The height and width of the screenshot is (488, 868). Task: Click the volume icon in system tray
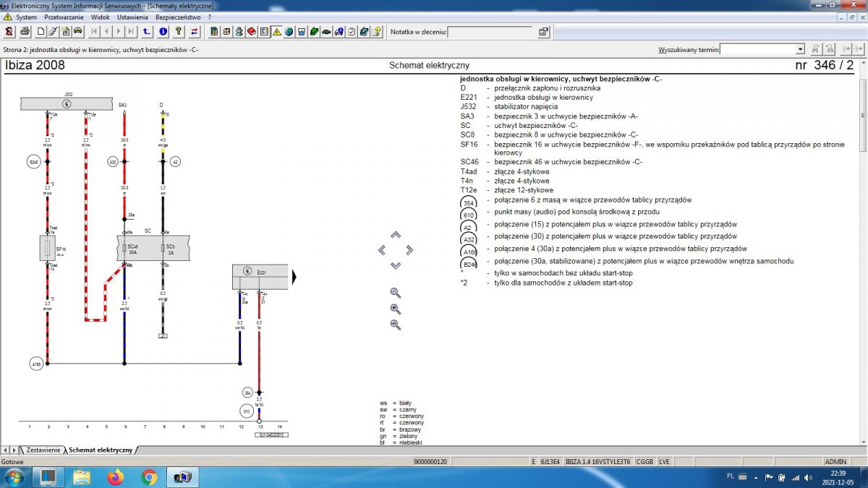tap(809, 477)
